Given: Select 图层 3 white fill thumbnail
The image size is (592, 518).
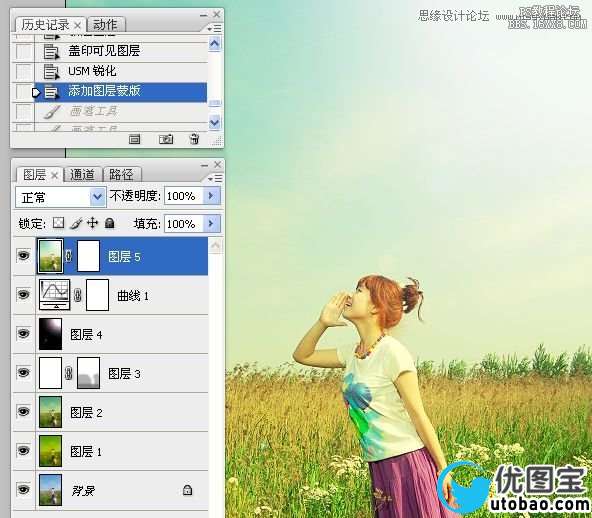Looking at the screenshot, I should (51, 373).
